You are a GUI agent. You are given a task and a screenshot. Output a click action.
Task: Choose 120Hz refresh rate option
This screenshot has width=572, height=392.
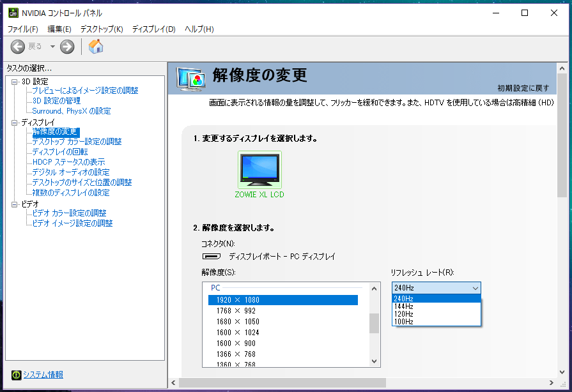click(404, 314)
